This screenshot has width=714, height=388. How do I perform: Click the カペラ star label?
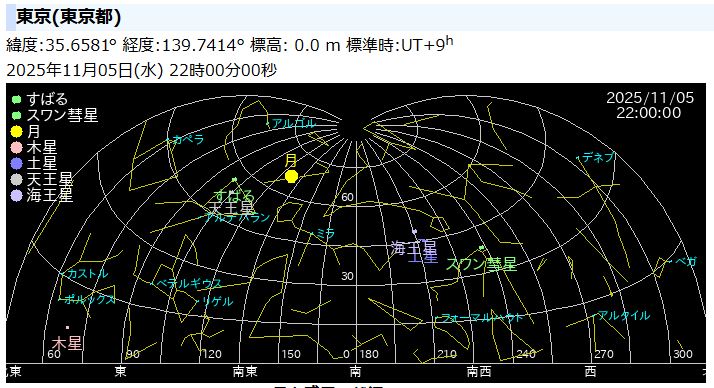click(189, 139)
